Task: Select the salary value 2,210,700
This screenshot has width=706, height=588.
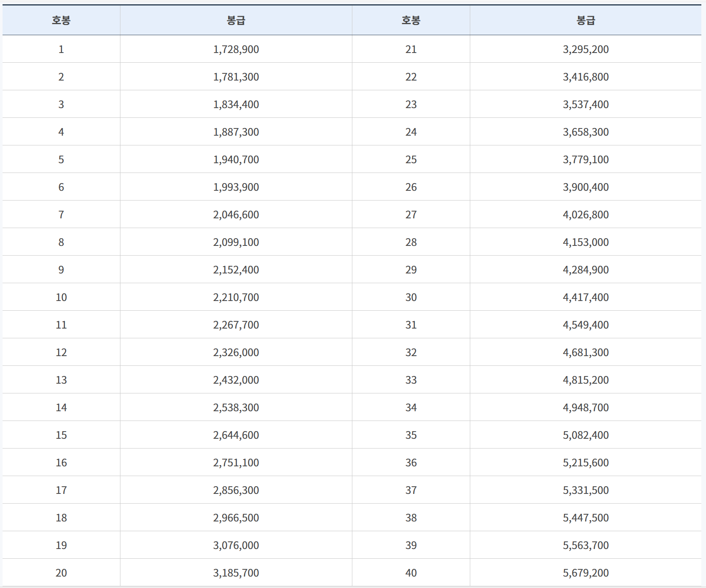Action: (236, 297)
